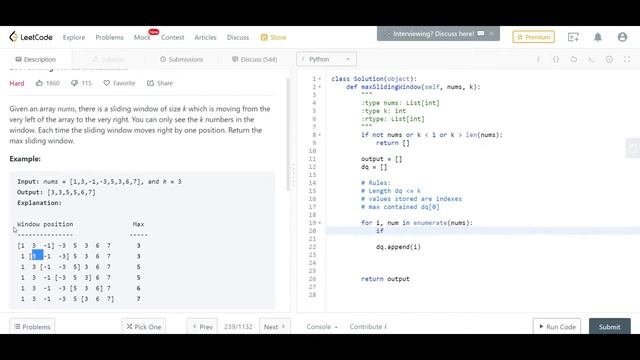
Task: Click the 'output = []' code line
Action: click(x=381, y=159)
